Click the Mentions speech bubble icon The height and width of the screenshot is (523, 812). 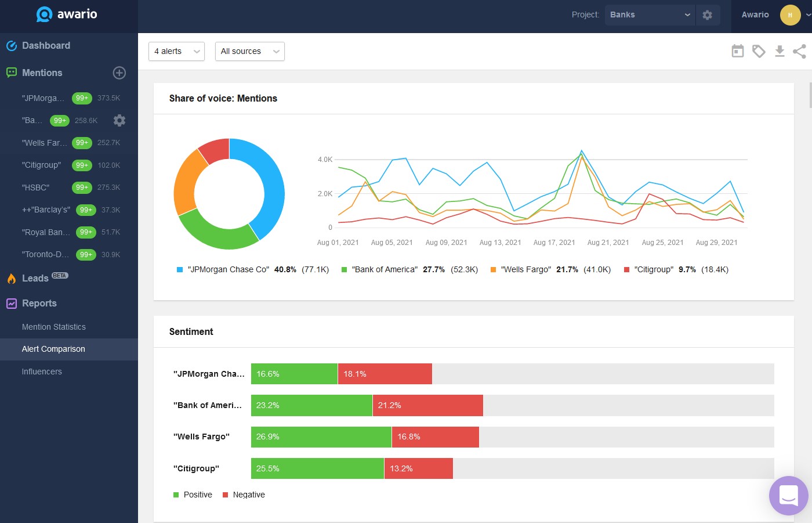point(12,73)
